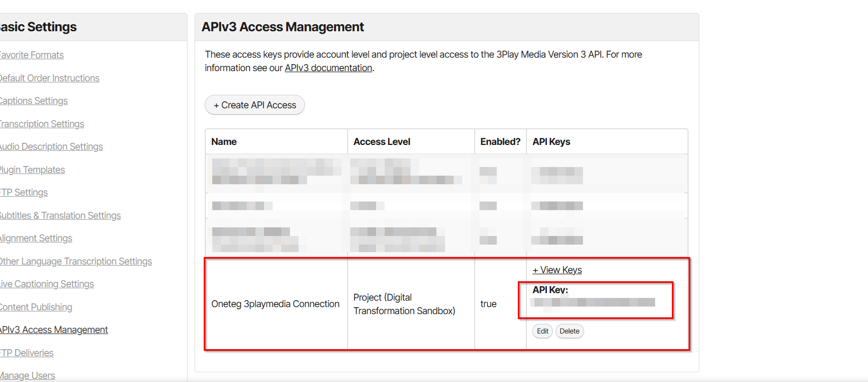The height and width of the screenshot is (382, 868).
Task: Open Subtitles & Translation Settings
Action: point(60,216)
